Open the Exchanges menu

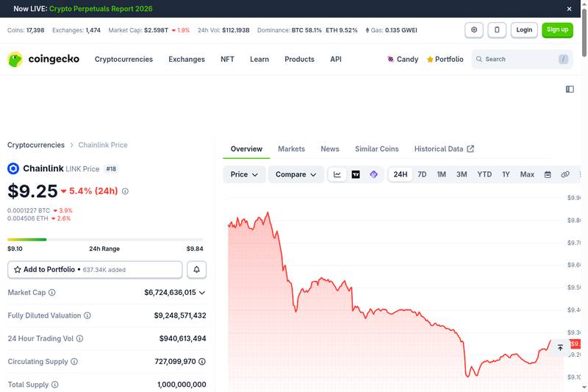click(187, 60)
